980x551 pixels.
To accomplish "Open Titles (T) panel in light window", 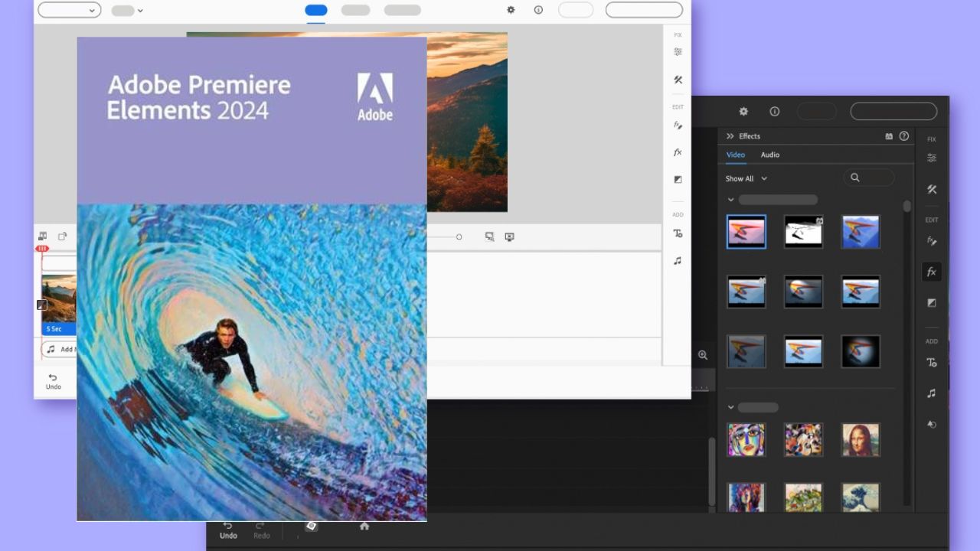I will click(x=678, y=233).
